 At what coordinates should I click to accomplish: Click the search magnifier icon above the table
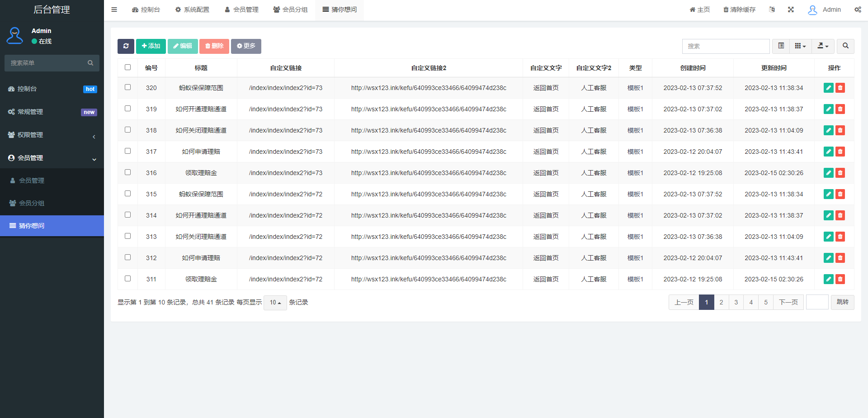coord(845,46)
